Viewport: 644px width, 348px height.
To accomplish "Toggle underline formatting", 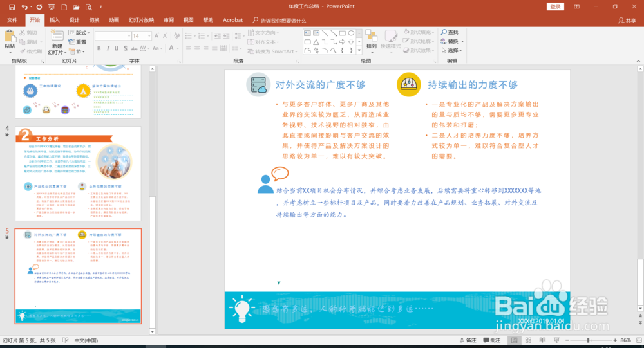I will tap(116, 48).
